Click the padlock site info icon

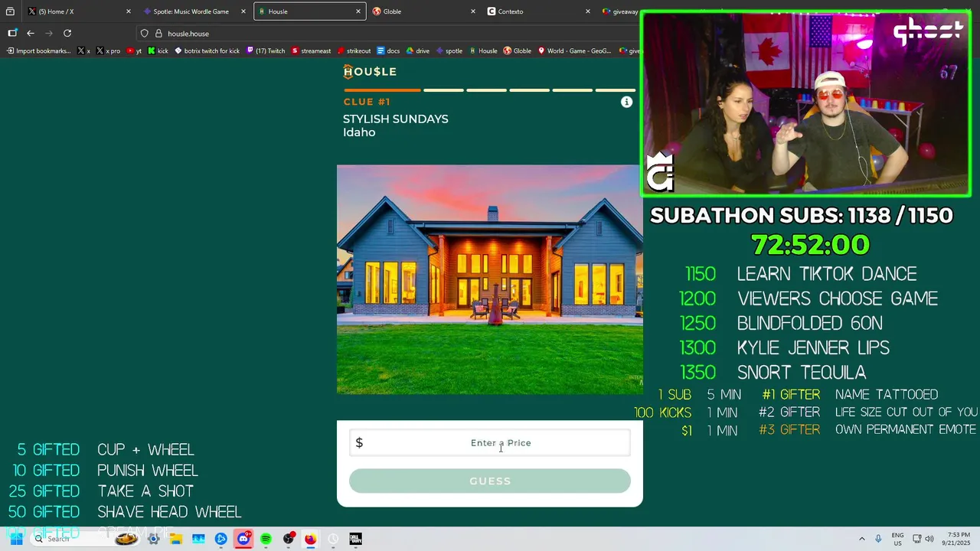coord(158,34)
